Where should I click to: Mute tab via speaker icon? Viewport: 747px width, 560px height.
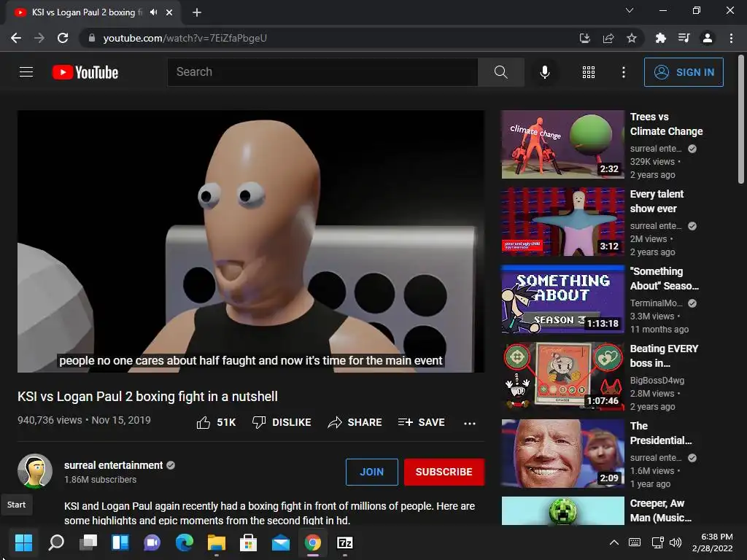(x=153, y=12)
